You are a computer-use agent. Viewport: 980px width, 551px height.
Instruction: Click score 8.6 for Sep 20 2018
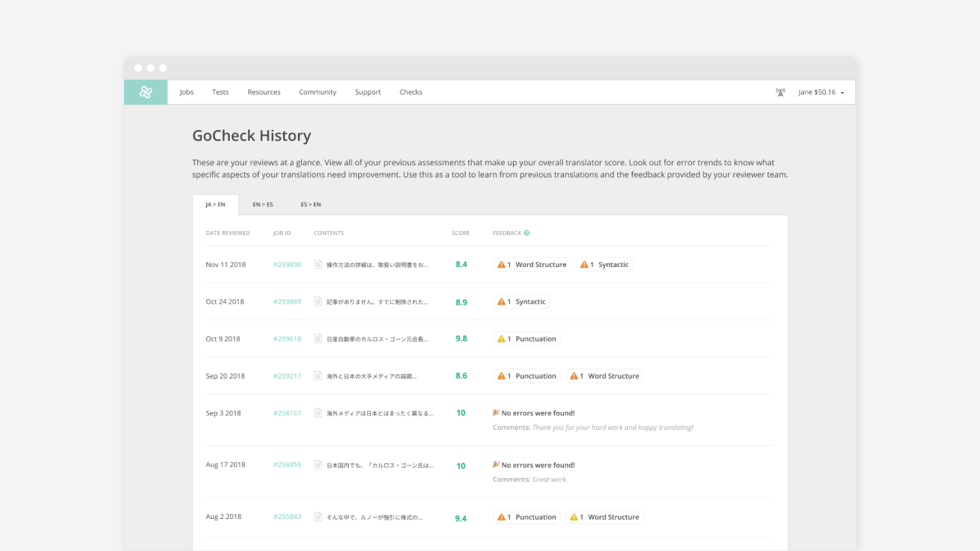pyautogui.click(x=461, y=376)
